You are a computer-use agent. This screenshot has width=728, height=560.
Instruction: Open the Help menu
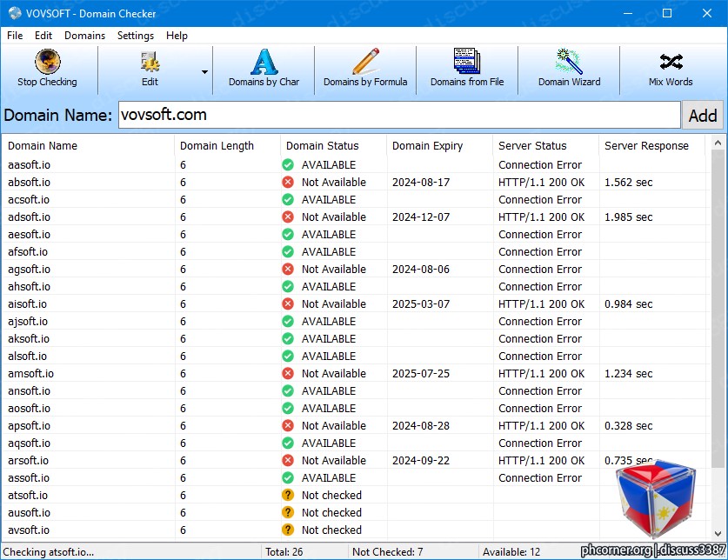[177, 36]
